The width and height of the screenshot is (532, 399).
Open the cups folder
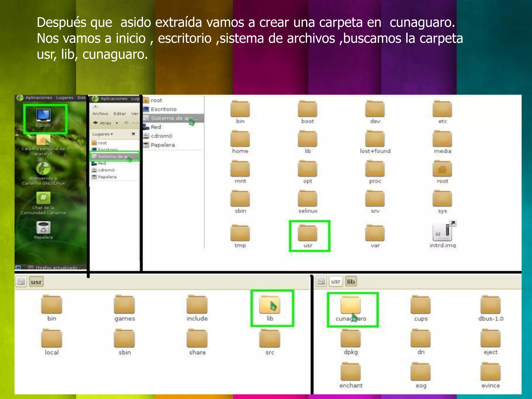point(421,309)
